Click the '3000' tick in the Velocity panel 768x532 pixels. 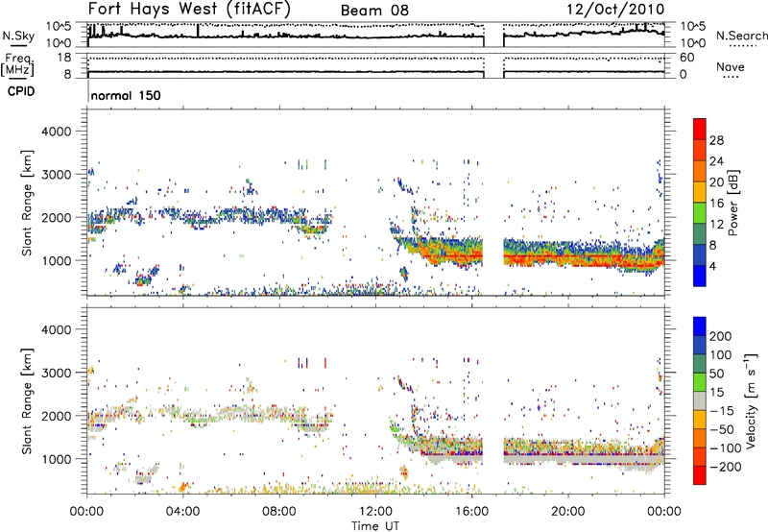[57, 373]
